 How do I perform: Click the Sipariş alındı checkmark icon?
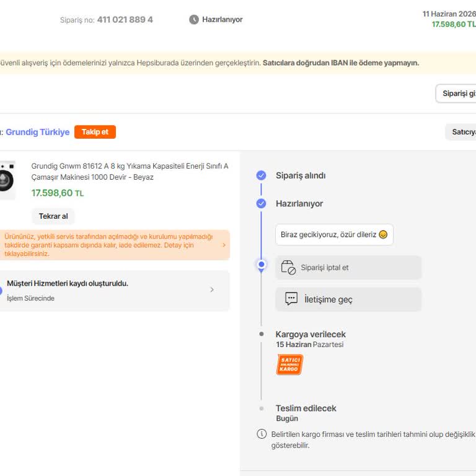[261, 175]
